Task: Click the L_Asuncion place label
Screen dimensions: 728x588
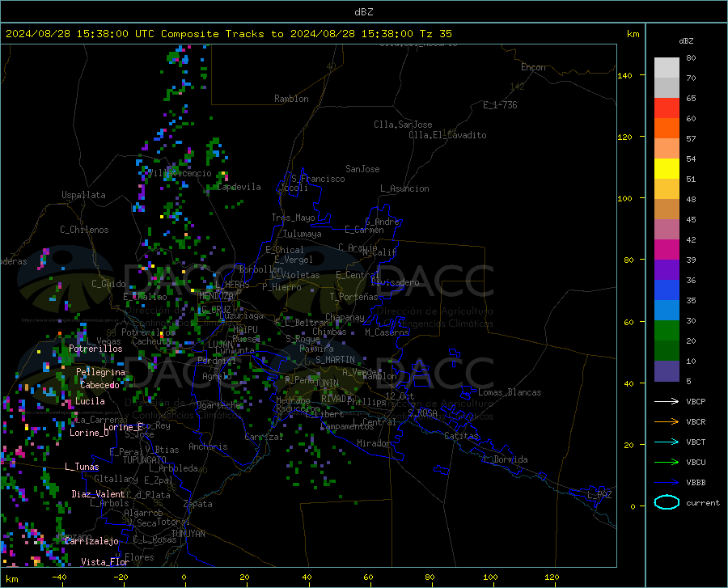Action: tap(404, 188)
